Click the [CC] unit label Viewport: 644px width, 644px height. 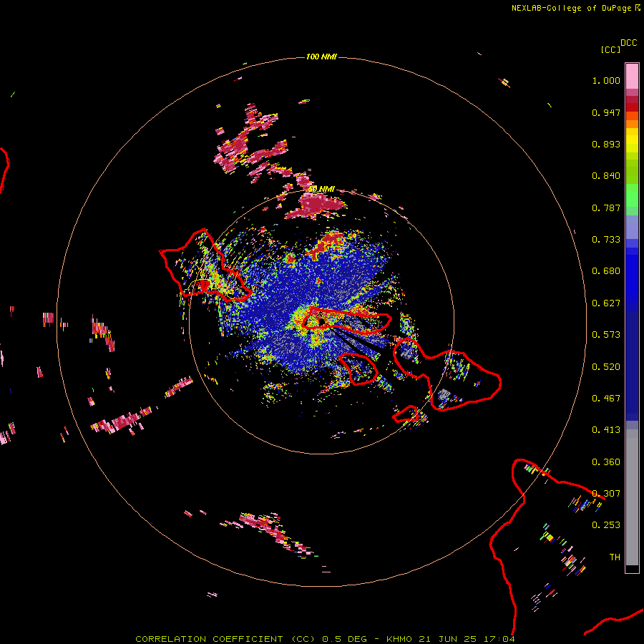610,49
